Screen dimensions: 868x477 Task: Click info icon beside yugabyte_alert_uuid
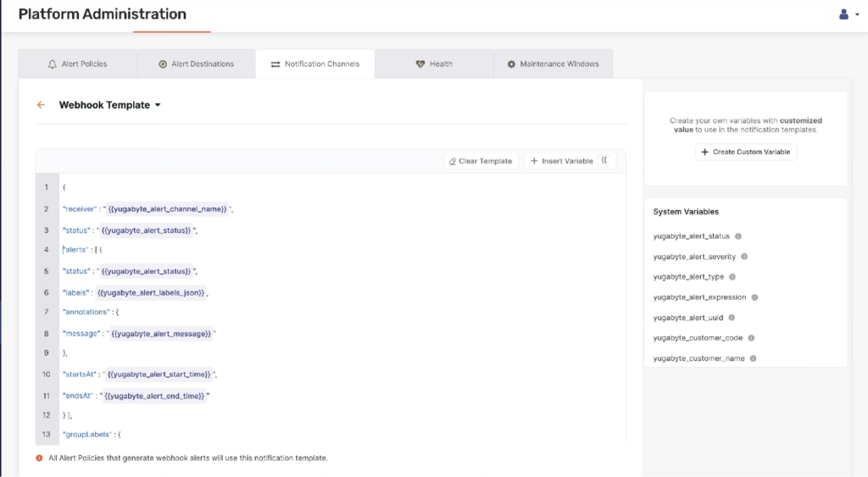pos(732,318)
